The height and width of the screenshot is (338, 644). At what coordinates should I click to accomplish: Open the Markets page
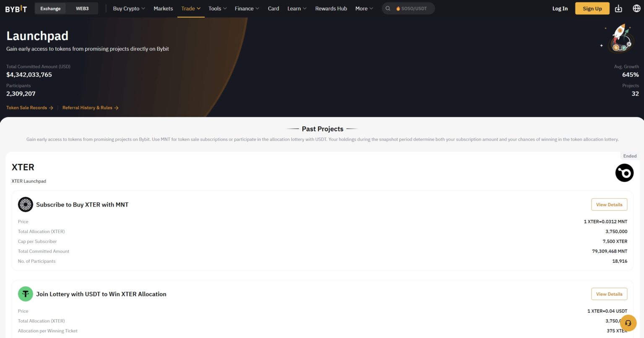pyautogui.click(x=163, y=8)
